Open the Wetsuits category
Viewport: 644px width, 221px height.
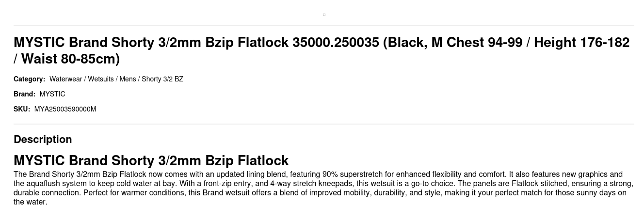101,79
